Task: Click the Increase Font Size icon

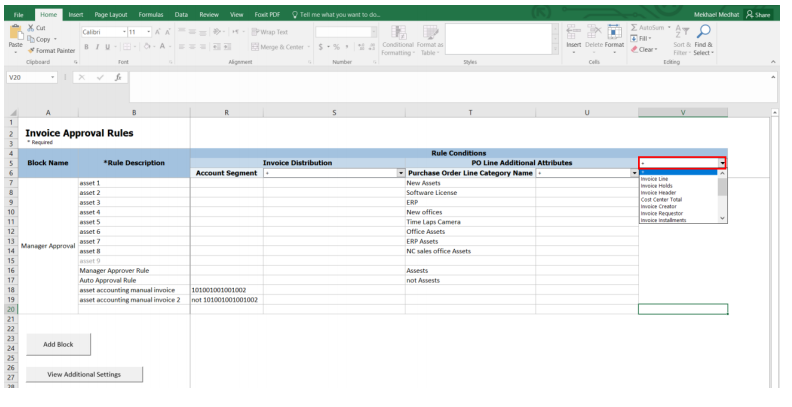Action: (x=158, y=32)
